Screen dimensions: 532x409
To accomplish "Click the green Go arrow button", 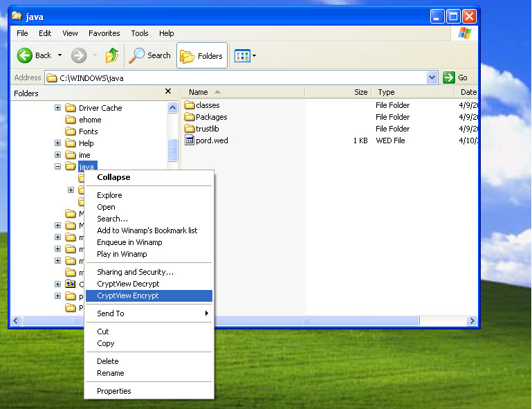I will (449, 78).
